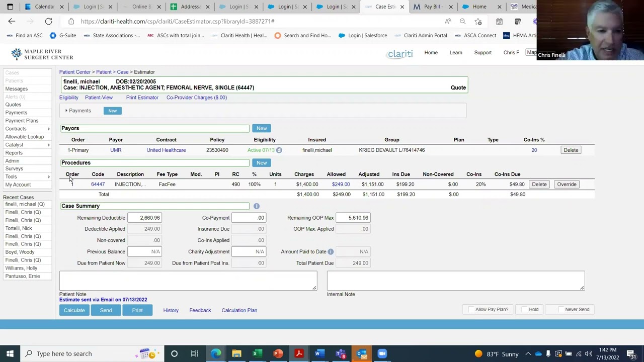Open Excel from the taskbar
This screenshot has width=644, height=362.
pyautogui.click(x=257, y=353)
